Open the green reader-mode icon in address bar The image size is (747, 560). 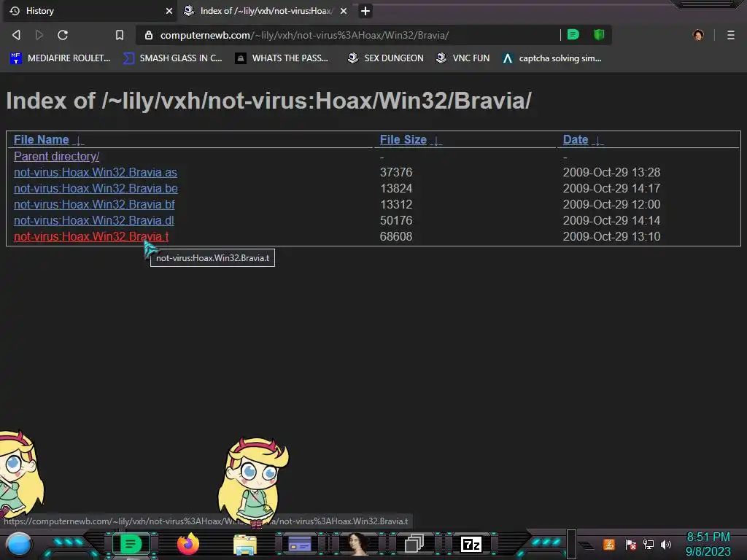point(573,35)
